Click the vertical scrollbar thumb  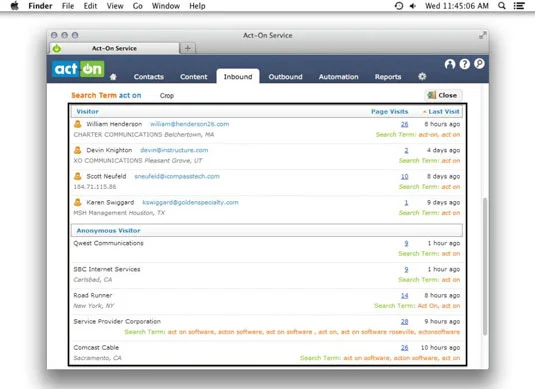[485, 266]
